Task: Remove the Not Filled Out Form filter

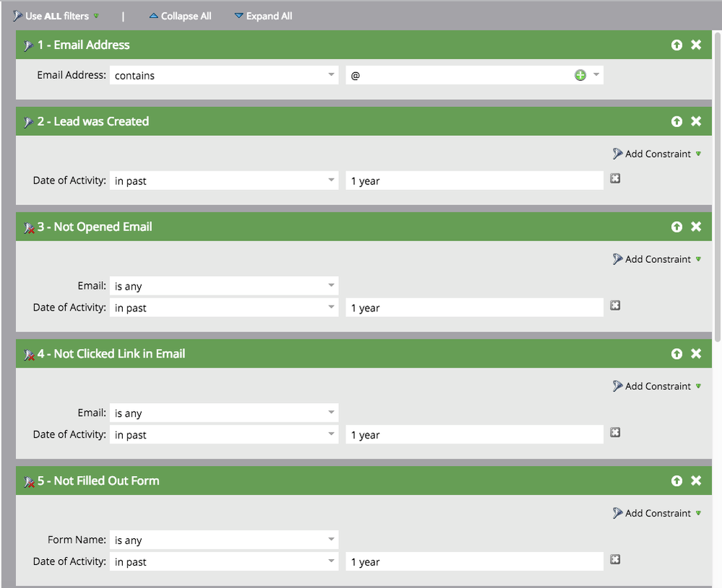Action: pyautogui.click(x=696, y=481)
